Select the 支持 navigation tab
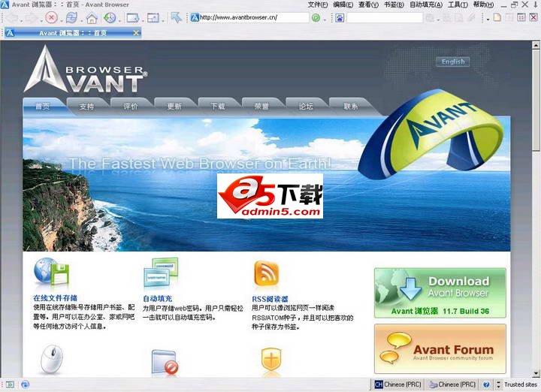The width and height of the screenshot is (541, 392). [x=86, y=107]
